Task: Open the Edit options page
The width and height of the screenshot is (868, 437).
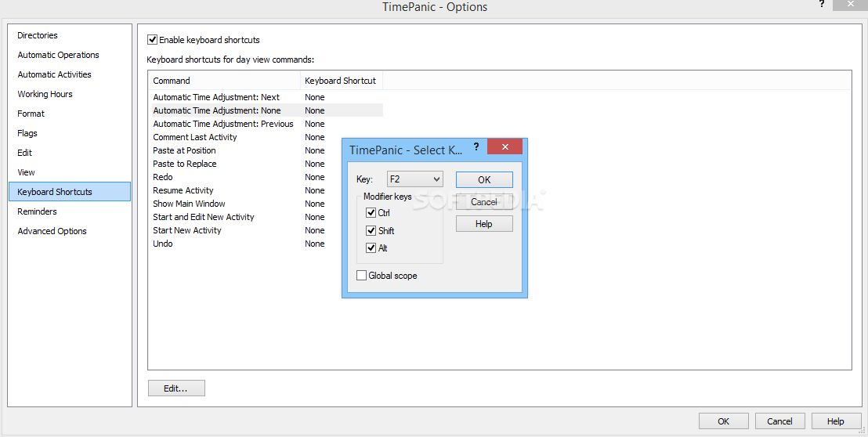Action: (70, 153)
